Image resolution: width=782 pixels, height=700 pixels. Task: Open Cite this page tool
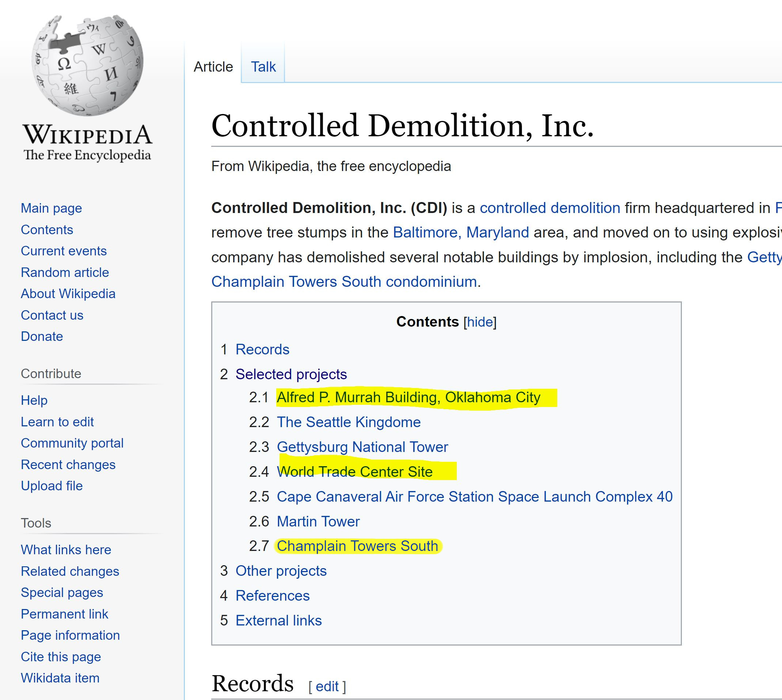click(x=61, y=657)
